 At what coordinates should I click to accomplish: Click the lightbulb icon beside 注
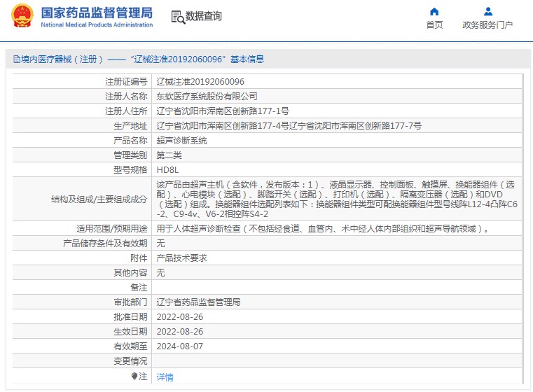134,376
